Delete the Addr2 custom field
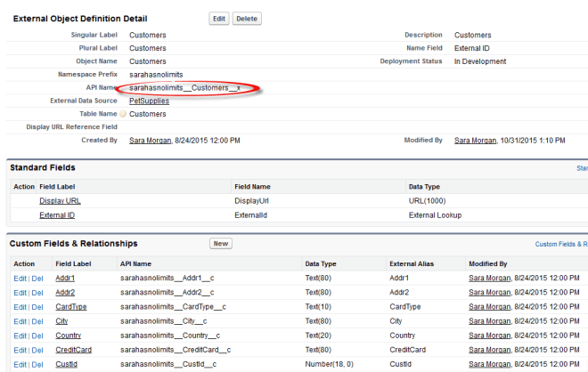This screenshot has height=372, width=588. pyautogui.click(x=37, y=293)
